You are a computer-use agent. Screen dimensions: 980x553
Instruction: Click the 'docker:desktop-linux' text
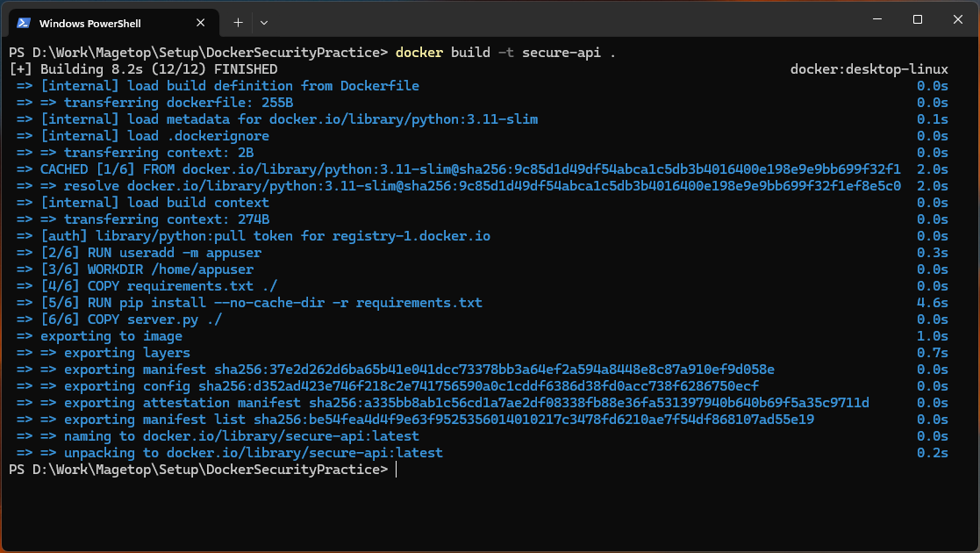(x=869, y=69)
